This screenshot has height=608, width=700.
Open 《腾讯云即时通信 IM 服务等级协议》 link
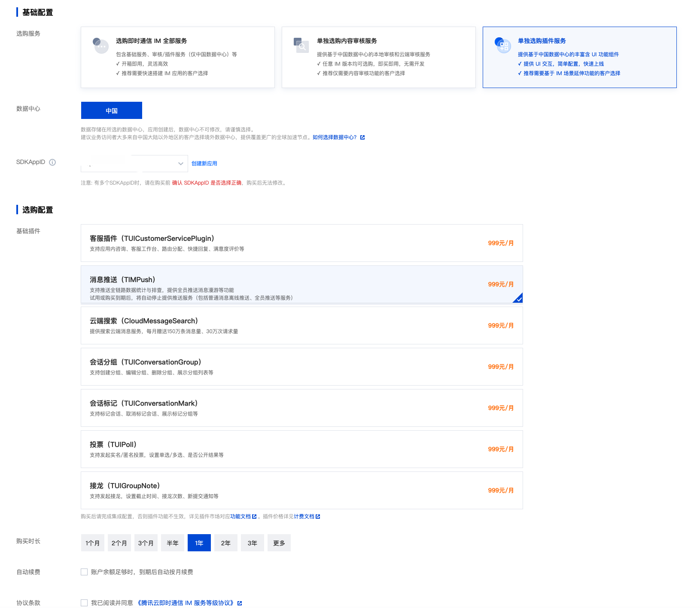[186, 603]
